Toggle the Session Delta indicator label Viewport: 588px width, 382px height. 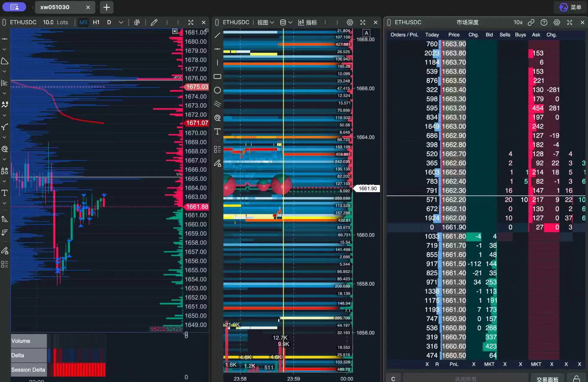coord(29,369)
